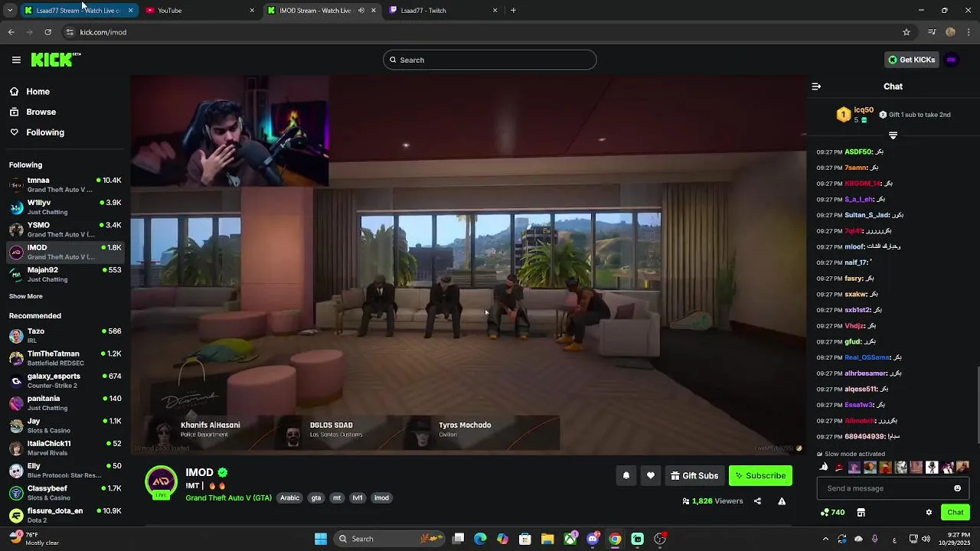Open Elly recommended channel

[65, 470]
